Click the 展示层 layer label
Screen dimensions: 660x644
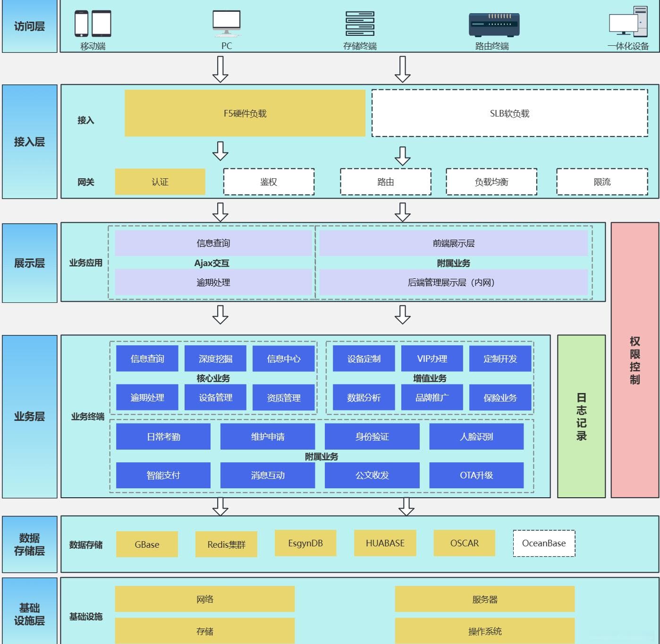point(29,263)
